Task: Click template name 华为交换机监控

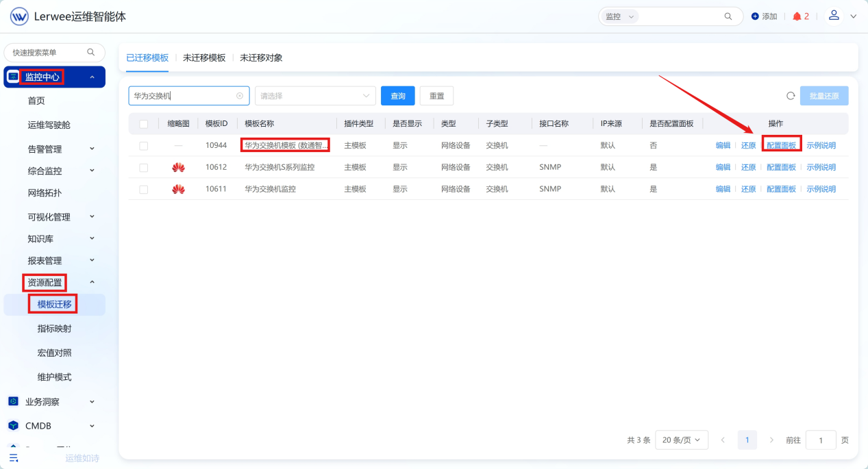Action: [x=270, y=190]
